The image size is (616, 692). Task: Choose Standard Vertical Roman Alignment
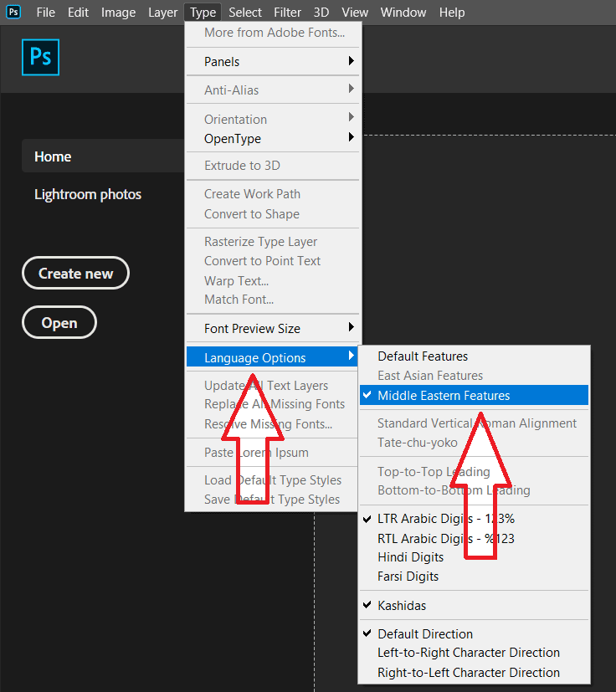(475, 423)
